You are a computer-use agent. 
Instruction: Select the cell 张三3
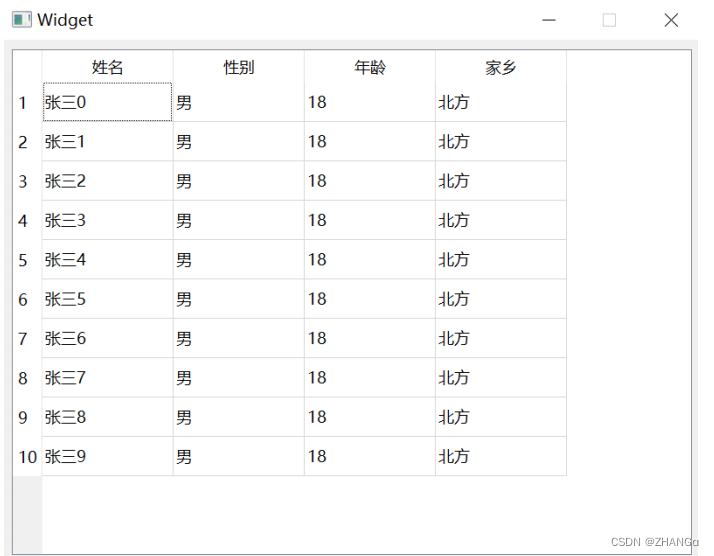(x=107, y=220)
